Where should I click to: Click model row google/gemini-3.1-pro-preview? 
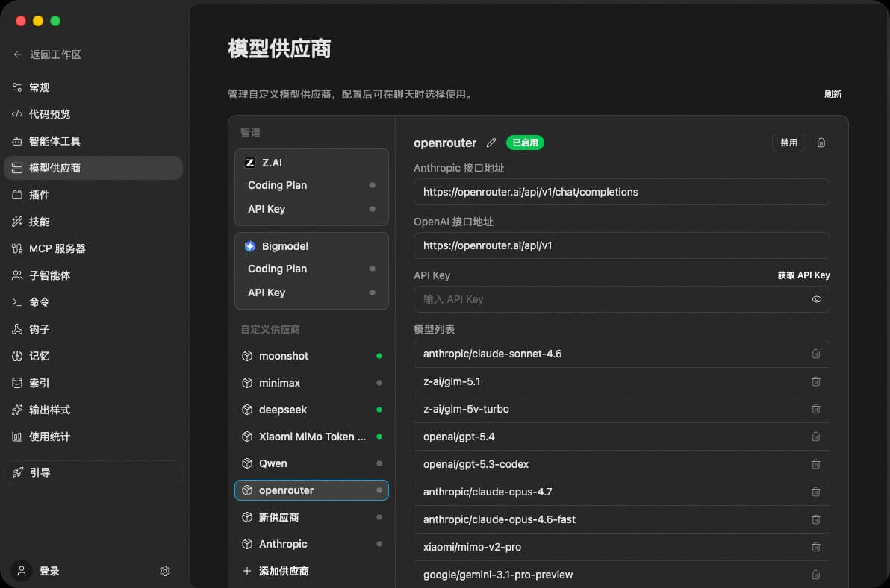(621, 575)
